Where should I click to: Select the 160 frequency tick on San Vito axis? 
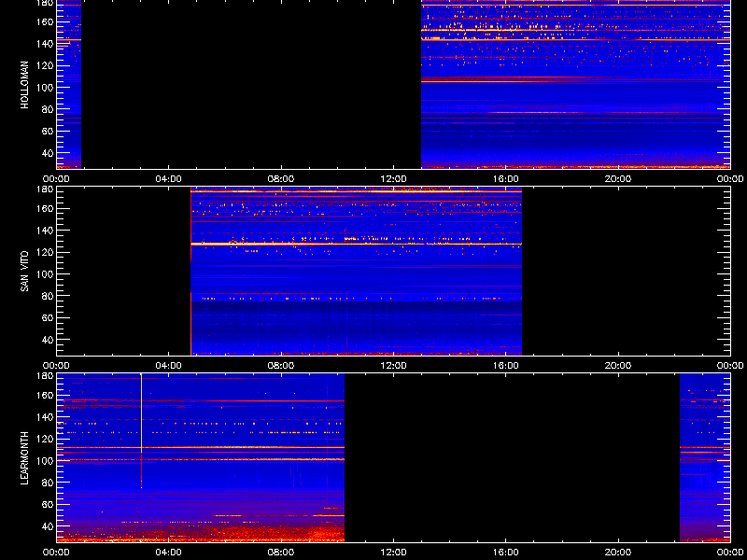pyautogui.click(x=45, y=208)
